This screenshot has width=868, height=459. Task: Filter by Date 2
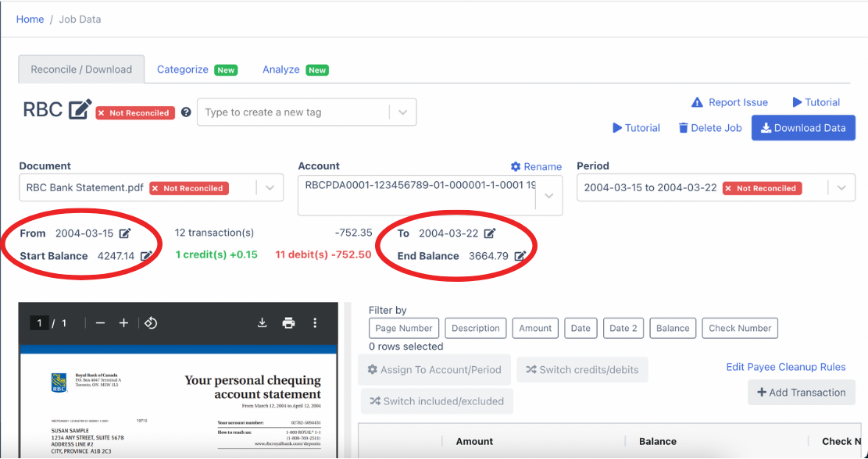[x=623, y=328]
